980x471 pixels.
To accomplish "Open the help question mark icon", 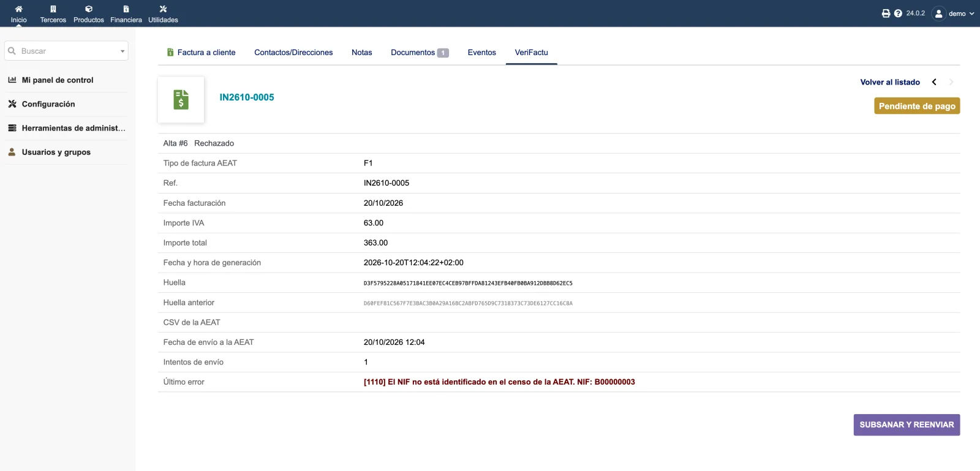I will (x=898, y=13).
